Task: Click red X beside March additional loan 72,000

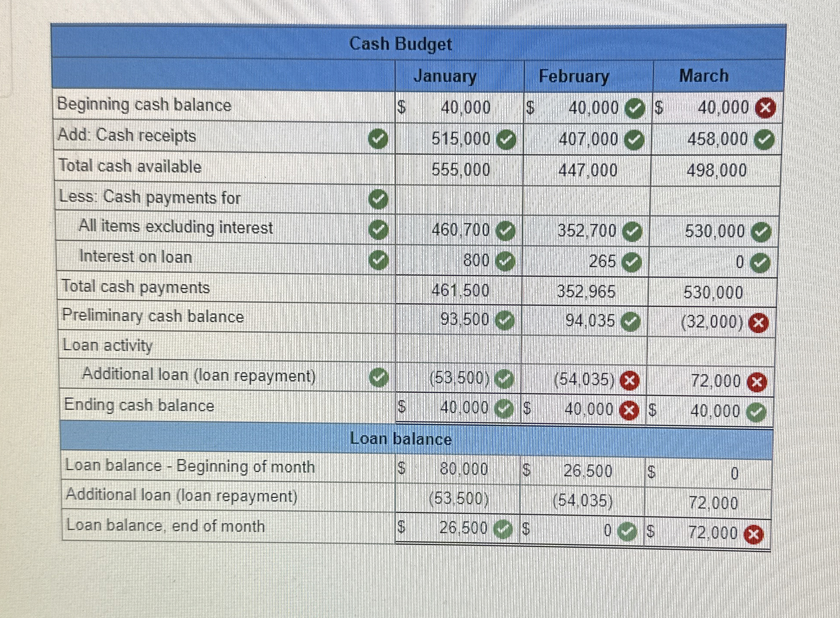Action: point(757,382)
